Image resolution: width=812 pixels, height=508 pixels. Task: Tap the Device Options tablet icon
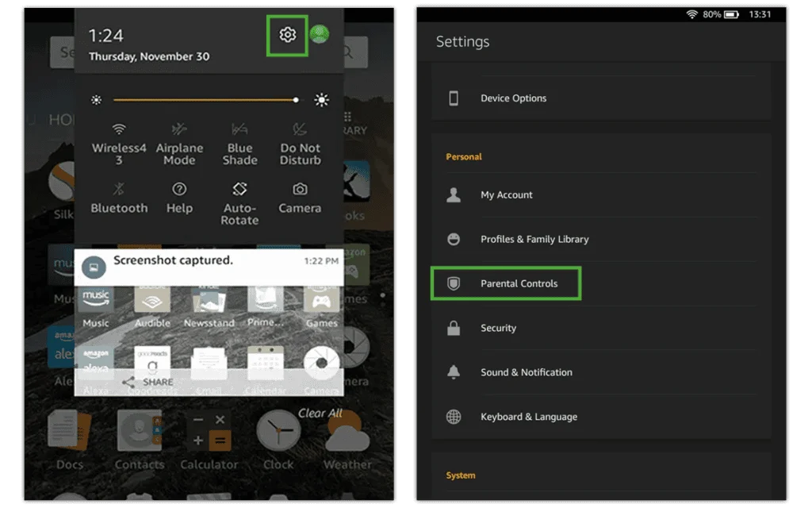(x=454, y=98)
